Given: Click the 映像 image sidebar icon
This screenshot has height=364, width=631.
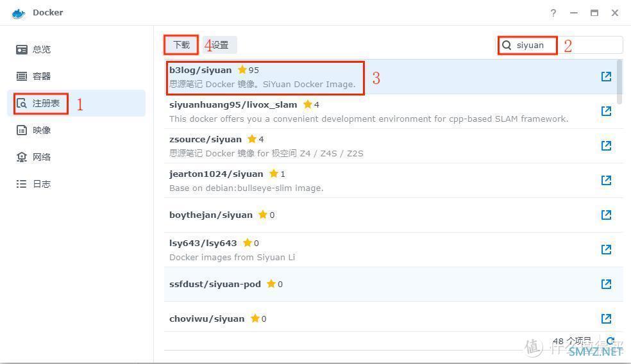Looking at the screenshot, I should tap(22, 130).
